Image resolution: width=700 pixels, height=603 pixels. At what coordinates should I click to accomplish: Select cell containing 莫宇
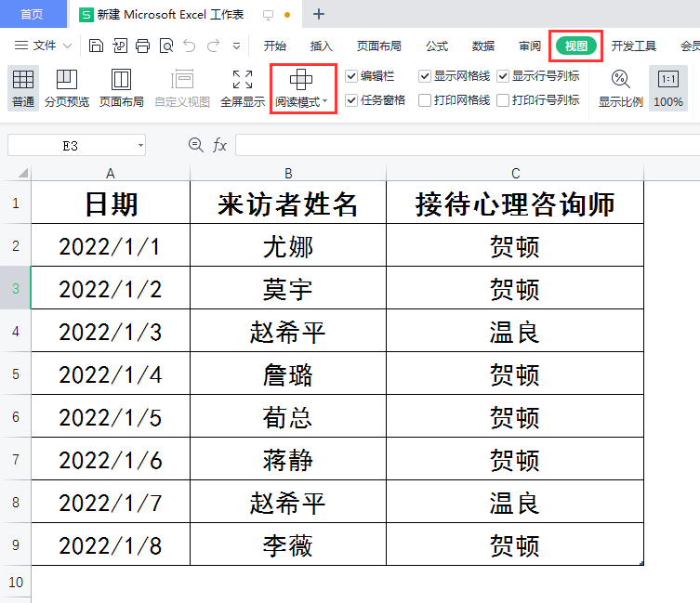point(288,288)
